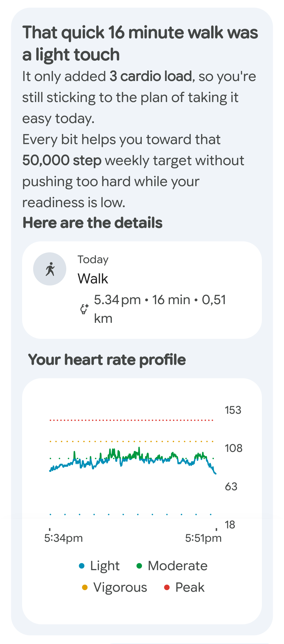Select the blue Light legend dot
This screenshot has height=644, width=284.
82,566
